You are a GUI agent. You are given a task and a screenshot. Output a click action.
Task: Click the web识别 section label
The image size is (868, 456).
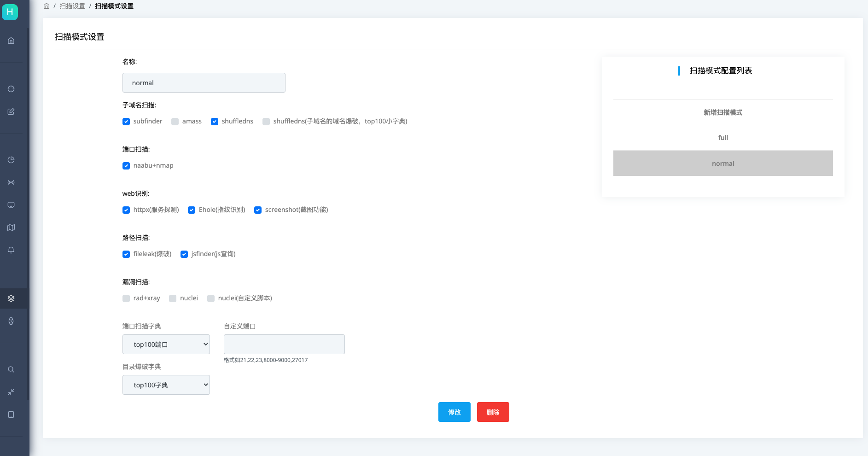136,193
